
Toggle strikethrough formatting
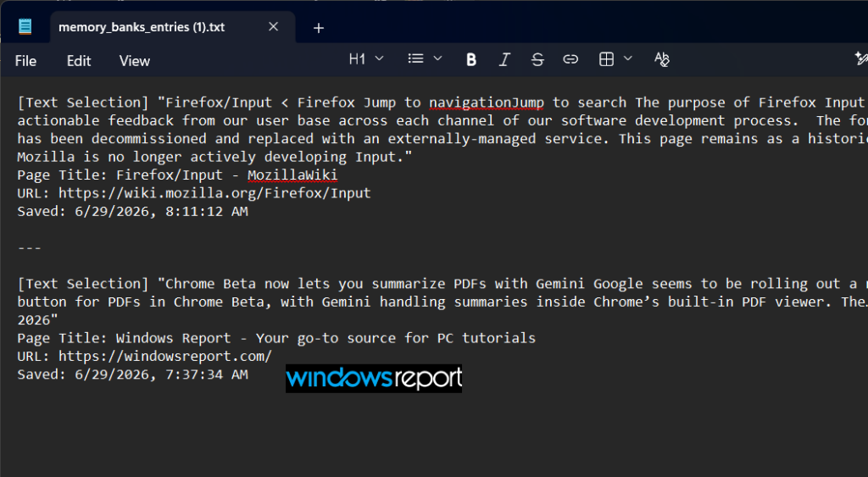537,59
